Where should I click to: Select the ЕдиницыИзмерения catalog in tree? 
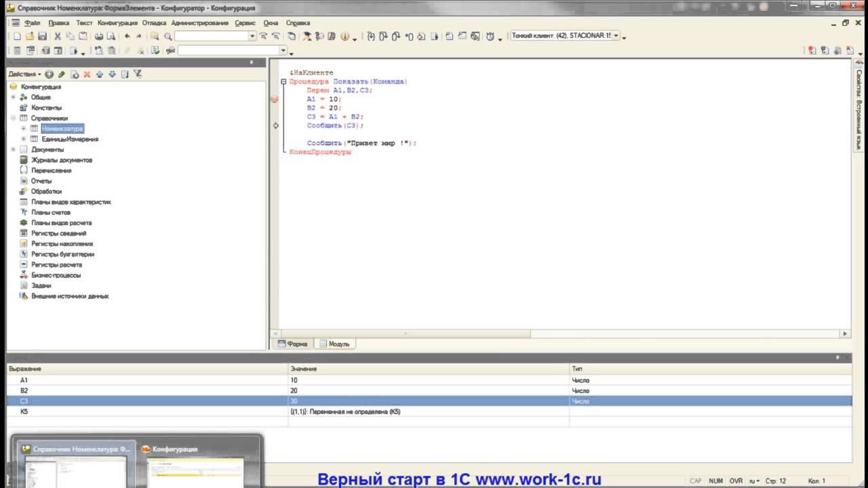click(x=70, y=139)
